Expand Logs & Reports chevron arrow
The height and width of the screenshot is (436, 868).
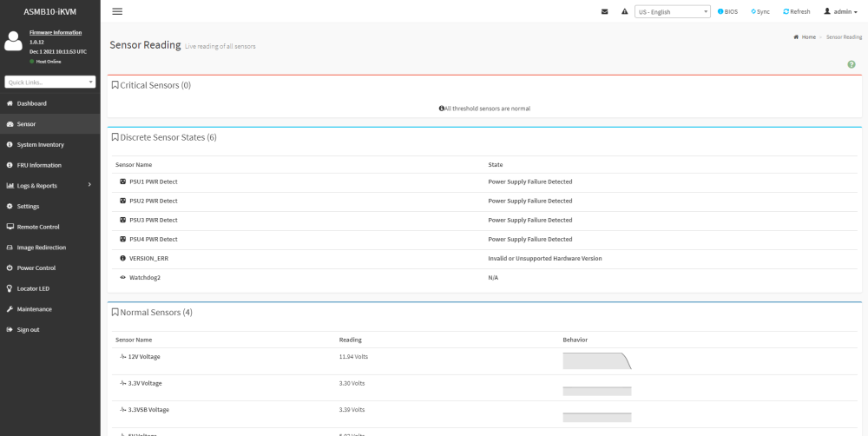click(89, 184)
